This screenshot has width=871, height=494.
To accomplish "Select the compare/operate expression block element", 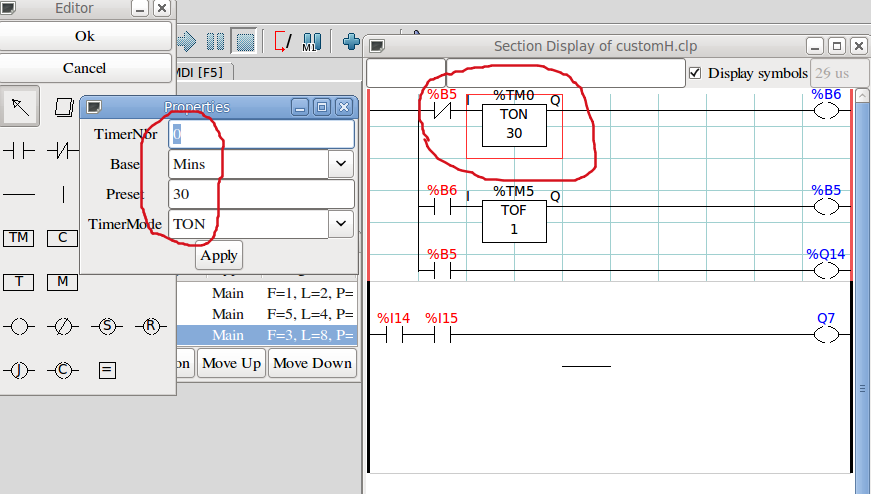I will pos(107,370).
